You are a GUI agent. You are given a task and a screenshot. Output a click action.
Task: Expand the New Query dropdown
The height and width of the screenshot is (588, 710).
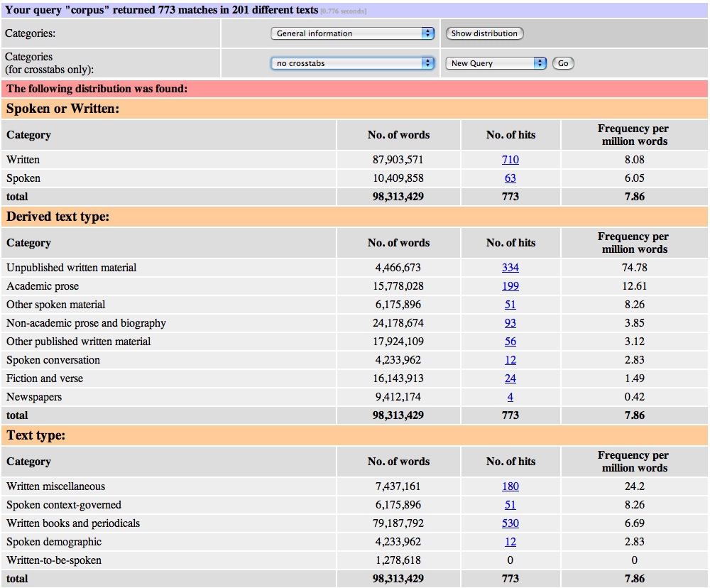(497, 63)
